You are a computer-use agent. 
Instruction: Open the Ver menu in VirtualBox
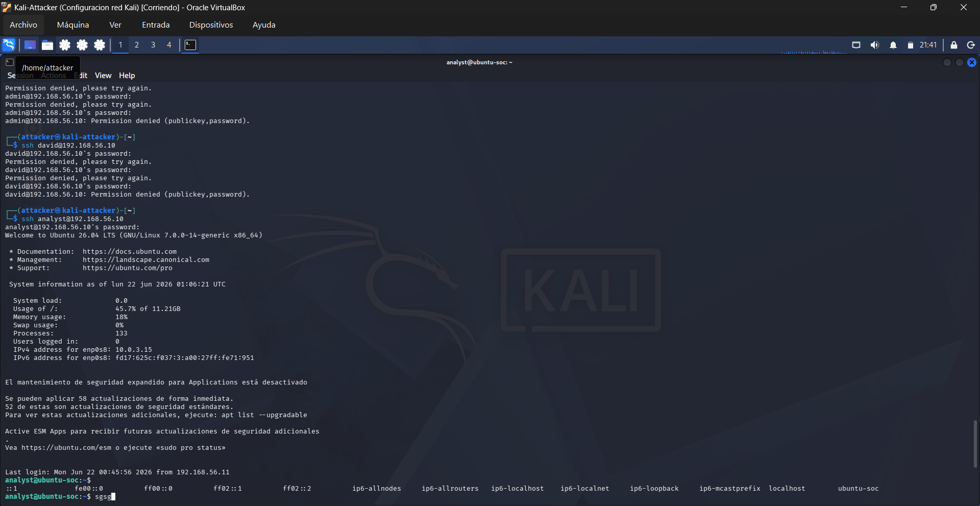[x=115, y=25]
